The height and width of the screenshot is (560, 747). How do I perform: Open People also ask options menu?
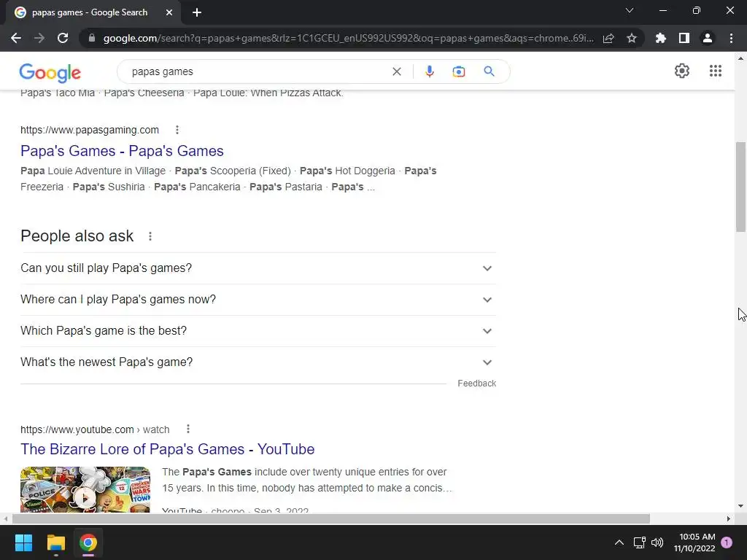(150, 236)
